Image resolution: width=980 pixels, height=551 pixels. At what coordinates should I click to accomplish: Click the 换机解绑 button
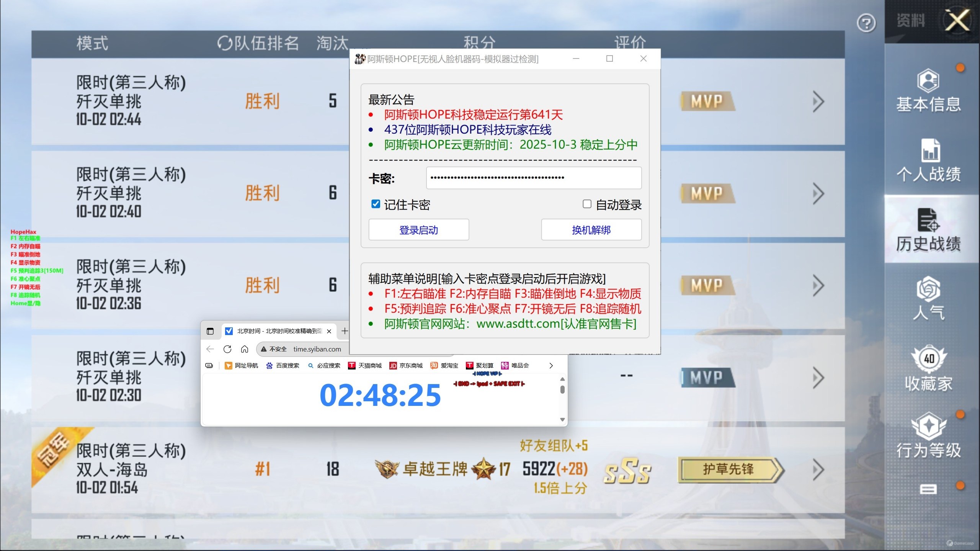point(591,230)
